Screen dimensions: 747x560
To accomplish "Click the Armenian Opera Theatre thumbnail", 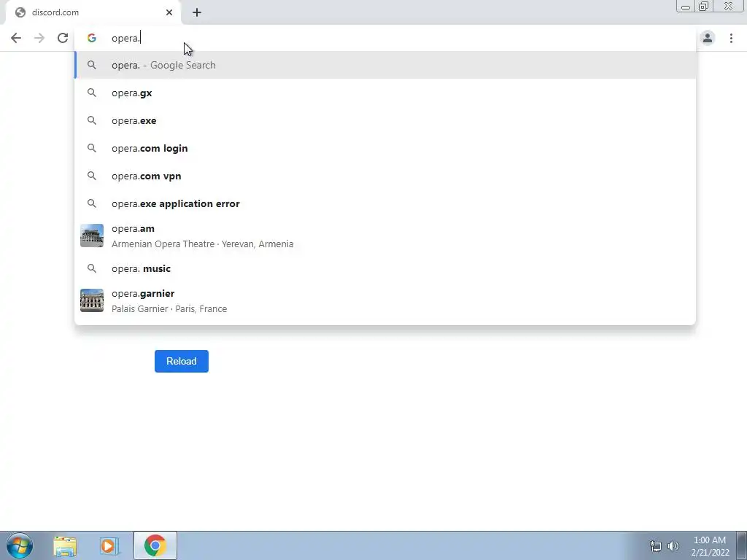I will (x=92, y=236).
